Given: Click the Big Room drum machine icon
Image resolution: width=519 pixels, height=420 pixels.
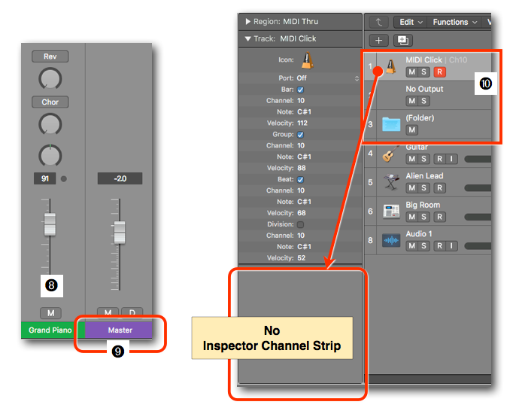Looking at the screenshot, I should pos(390,212).
